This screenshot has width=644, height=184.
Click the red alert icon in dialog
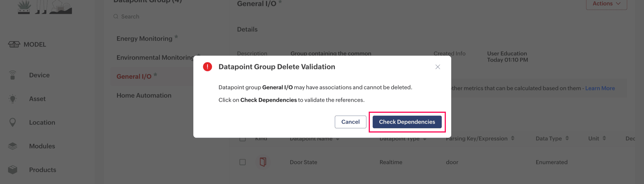[207, 67]
